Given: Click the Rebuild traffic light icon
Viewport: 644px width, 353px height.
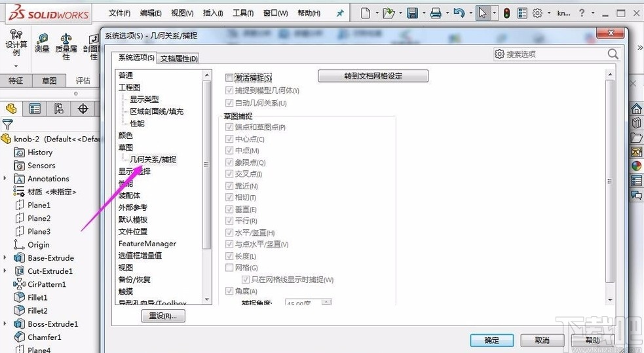Looking at the screenshot, I should [x=507, y=13].
